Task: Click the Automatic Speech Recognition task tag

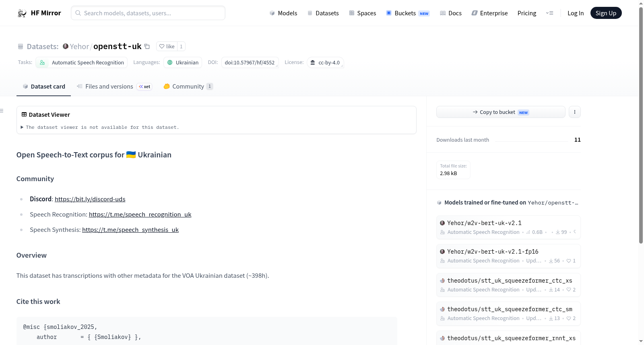Action: pyautogui.click(x=82, y=62)
